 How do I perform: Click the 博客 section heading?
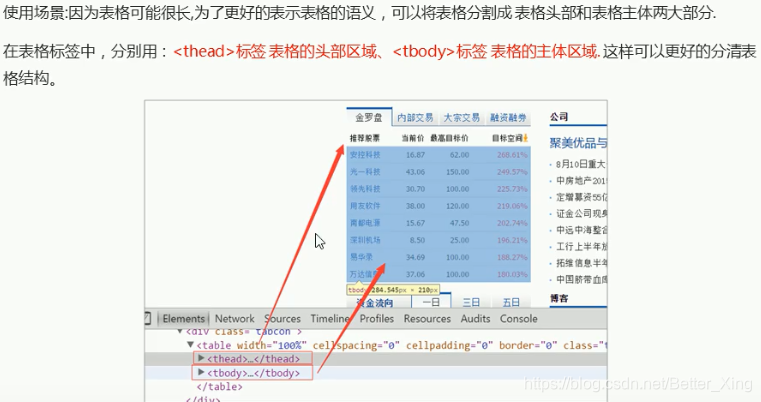[x=559, y=299]
